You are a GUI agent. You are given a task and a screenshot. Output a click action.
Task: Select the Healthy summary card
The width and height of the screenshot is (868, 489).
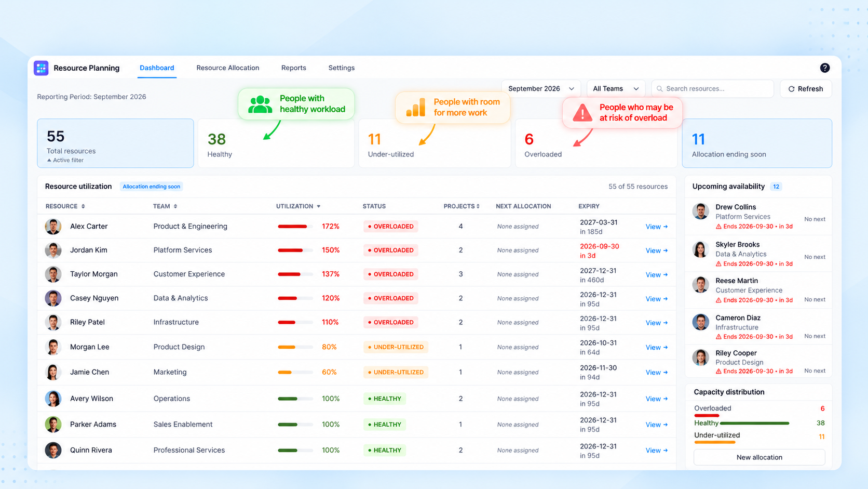coord(276,143)
